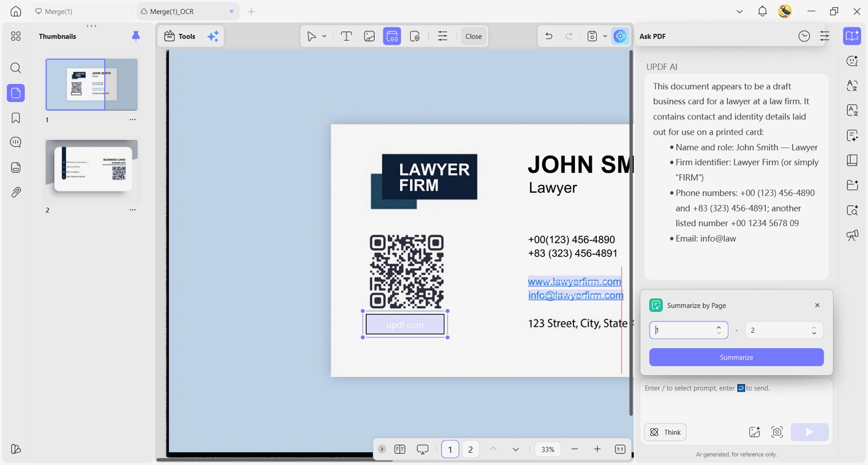Open the layers icon at sidebar bottom
Screen dimensions: 868x465
[15, 449]
